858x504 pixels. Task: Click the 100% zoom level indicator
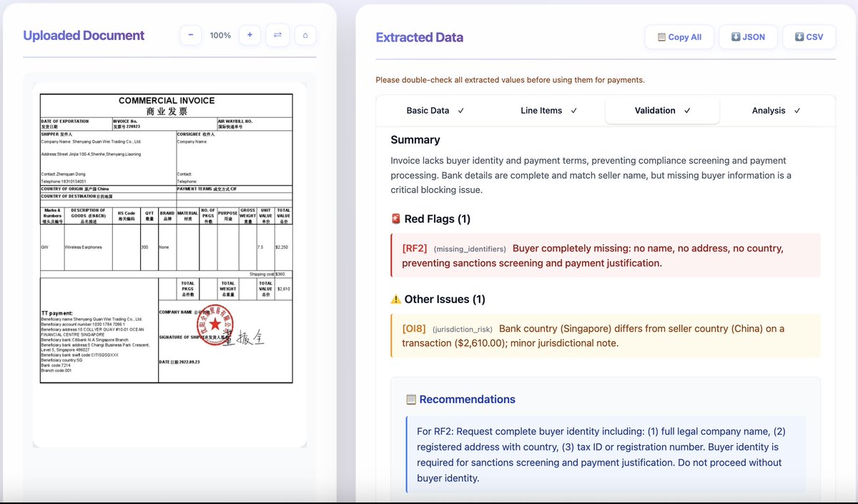220,35
